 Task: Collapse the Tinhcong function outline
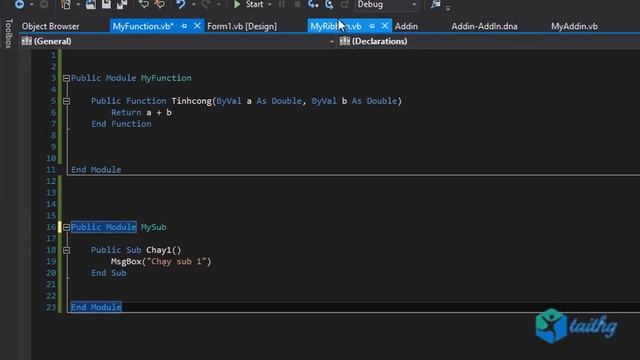(66, 101)
